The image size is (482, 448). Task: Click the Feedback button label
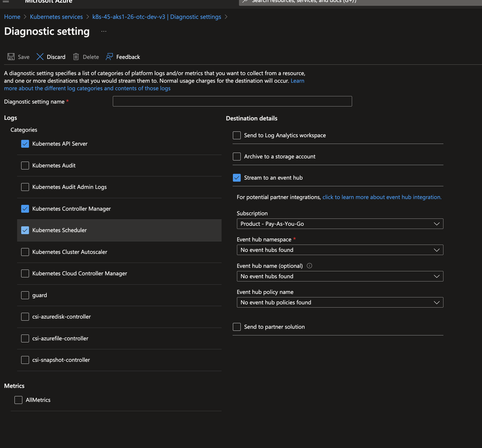tap(128, 57)
